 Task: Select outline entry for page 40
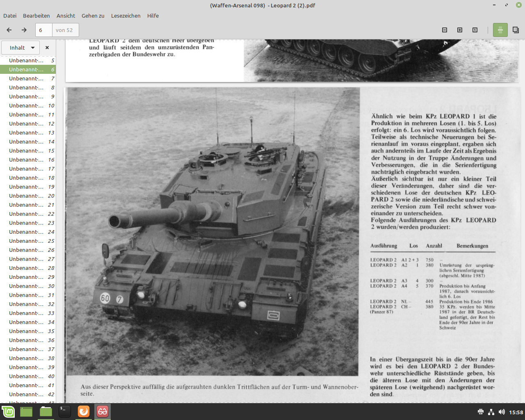click(28, 376)
